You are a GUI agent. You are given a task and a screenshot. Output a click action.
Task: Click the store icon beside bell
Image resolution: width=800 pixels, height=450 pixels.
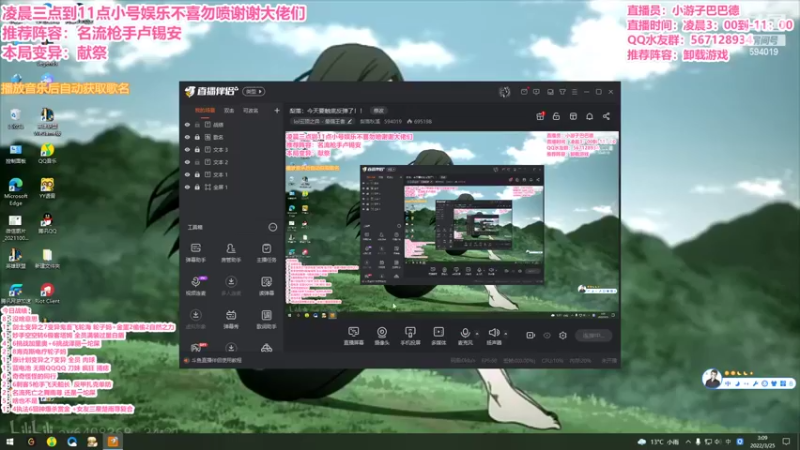(x=573, y=116)
